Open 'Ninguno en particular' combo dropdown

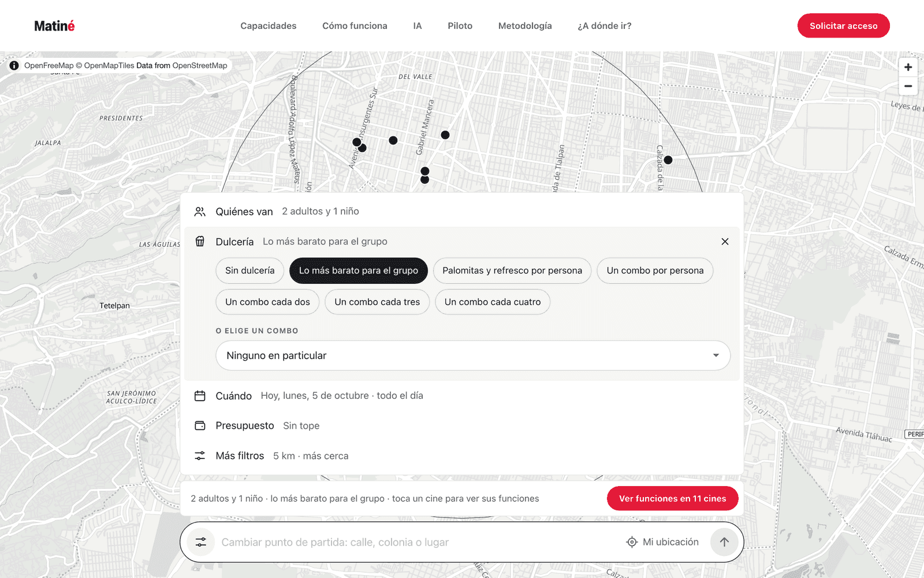[x=473, y=355]
